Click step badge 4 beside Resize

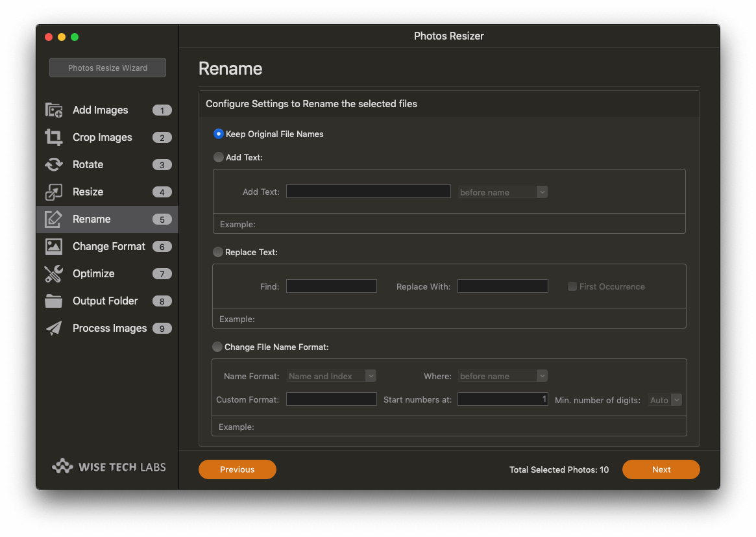tap(162, 192)
